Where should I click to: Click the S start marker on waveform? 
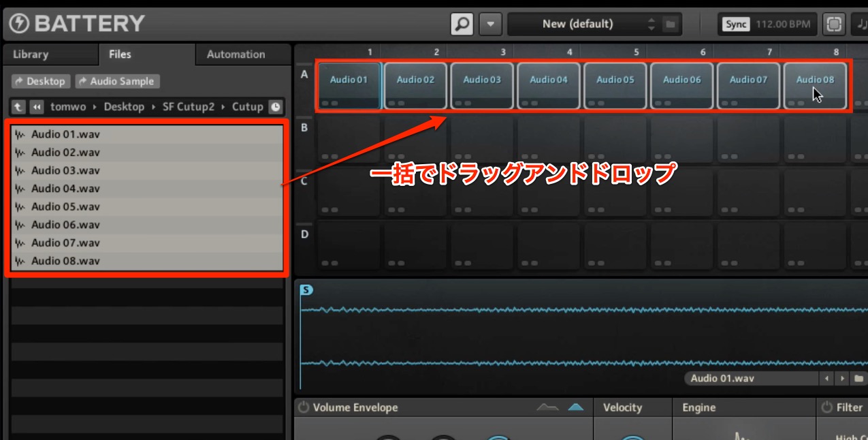click(306, 290)
